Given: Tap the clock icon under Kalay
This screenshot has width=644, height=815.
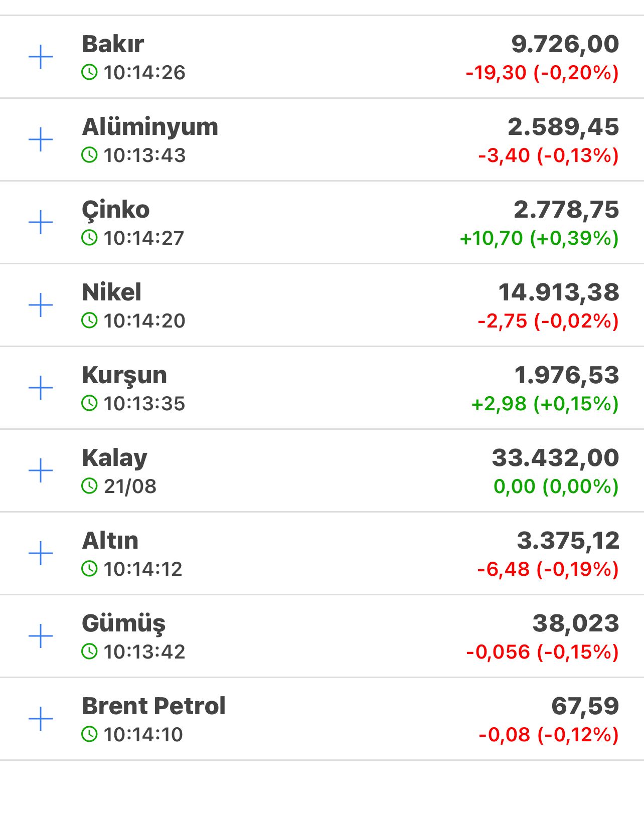Looking at the screenshot, I should [x=89, y=486].
